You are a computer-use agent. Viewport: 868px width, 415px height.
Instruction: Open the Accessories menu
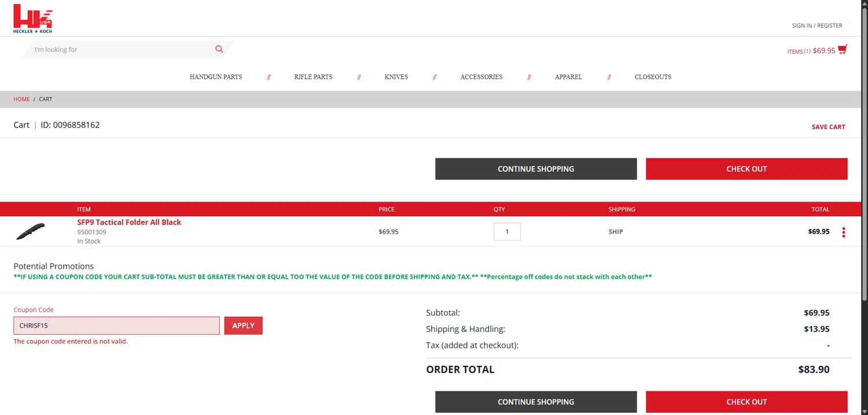click(x=481, y=77)
